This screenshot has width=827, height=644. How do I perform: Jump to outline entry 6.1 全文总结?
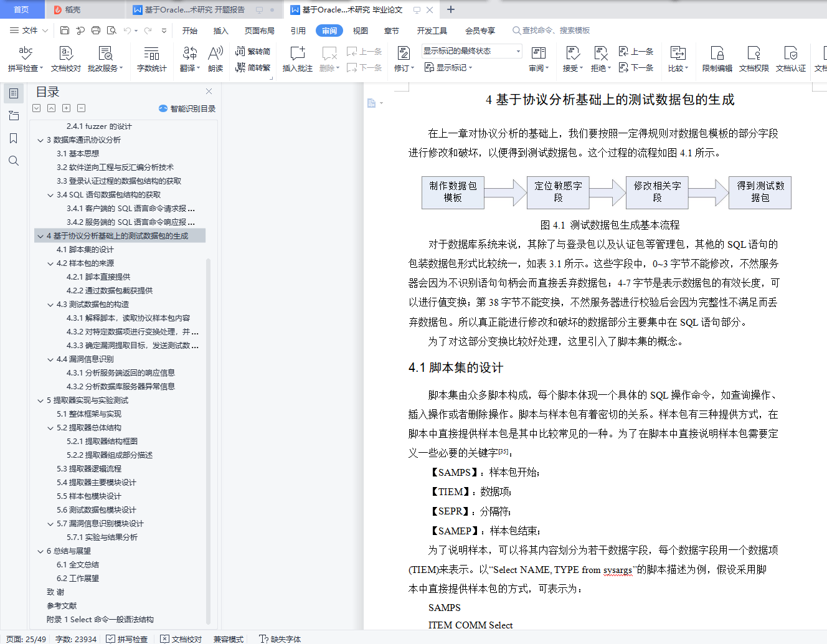pyautogui.click(x=78, y=565)
